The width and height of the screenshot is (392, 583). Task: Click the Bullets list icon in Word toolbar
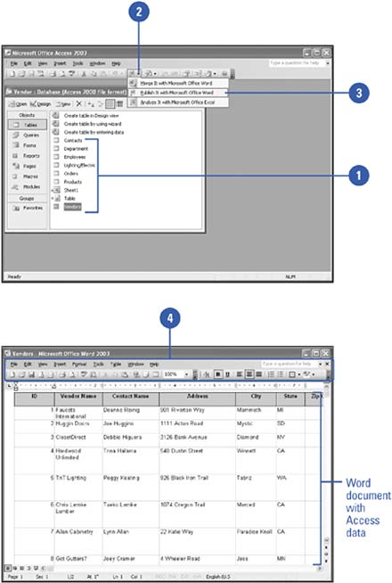pyautogui.click(x=281, y=374)
